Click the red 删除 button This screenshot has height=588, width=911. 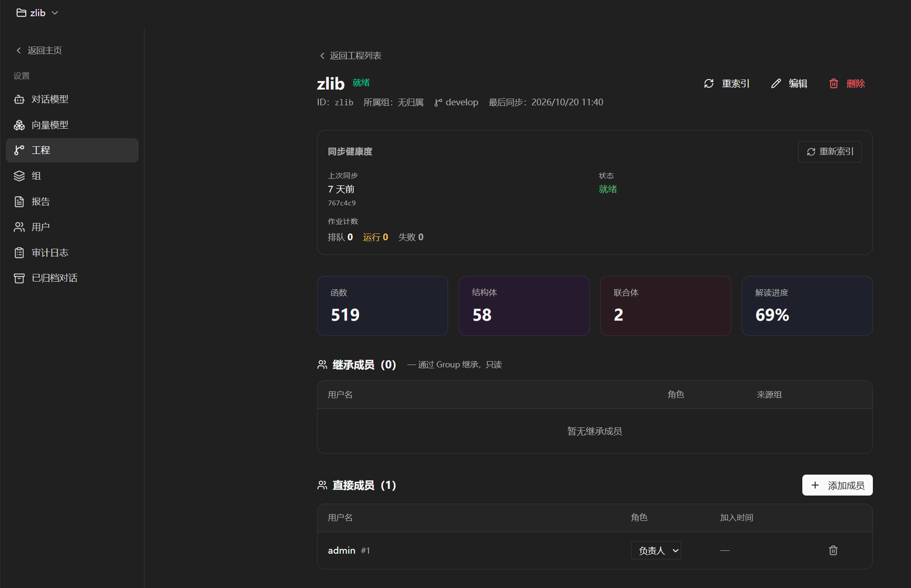click(x=847, y=84)
